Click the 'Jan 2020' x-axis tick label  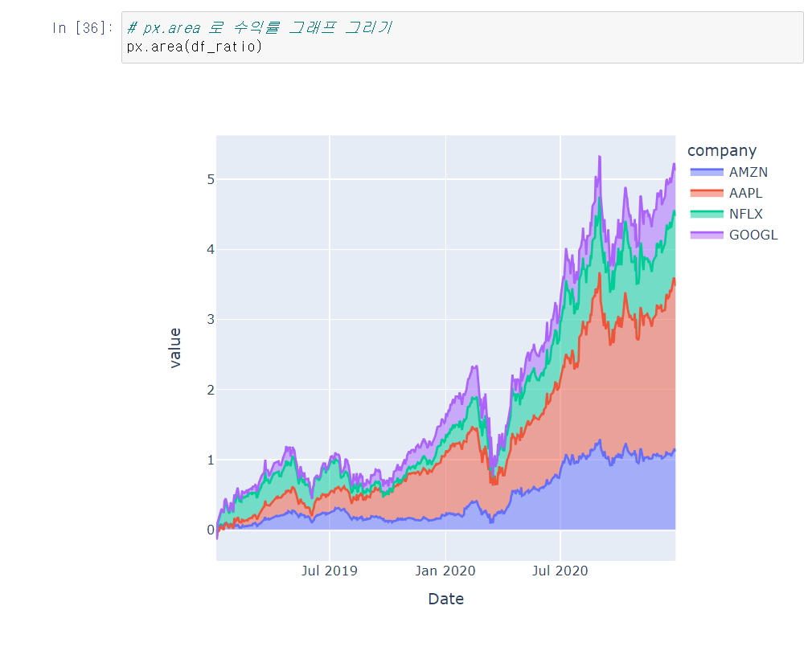tap(445, 571)
